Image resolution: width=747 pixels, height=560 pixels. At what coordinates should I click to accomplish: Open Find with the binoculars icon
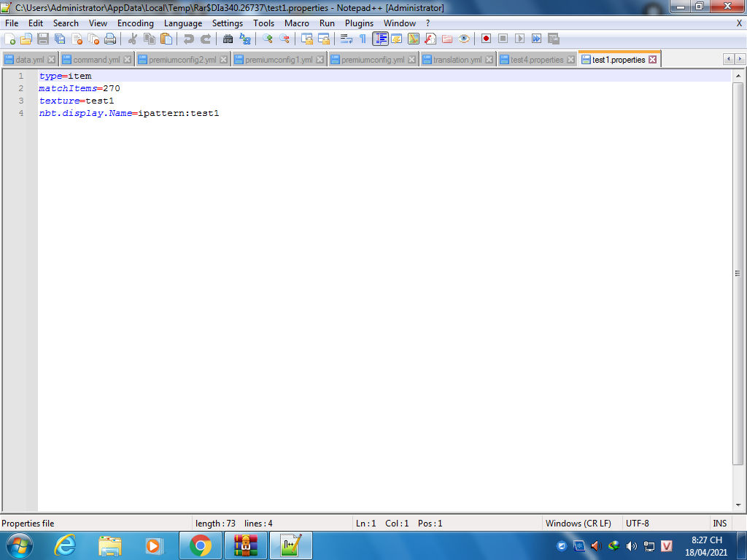(228, 39)
